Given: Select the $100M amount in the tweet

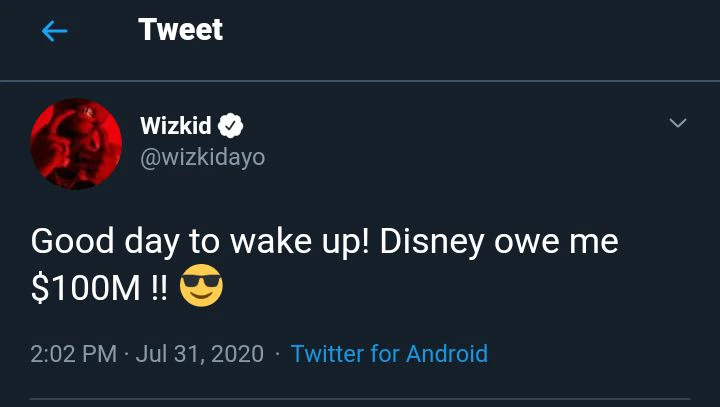Looking at the screenshot, I should pos(87,288).
